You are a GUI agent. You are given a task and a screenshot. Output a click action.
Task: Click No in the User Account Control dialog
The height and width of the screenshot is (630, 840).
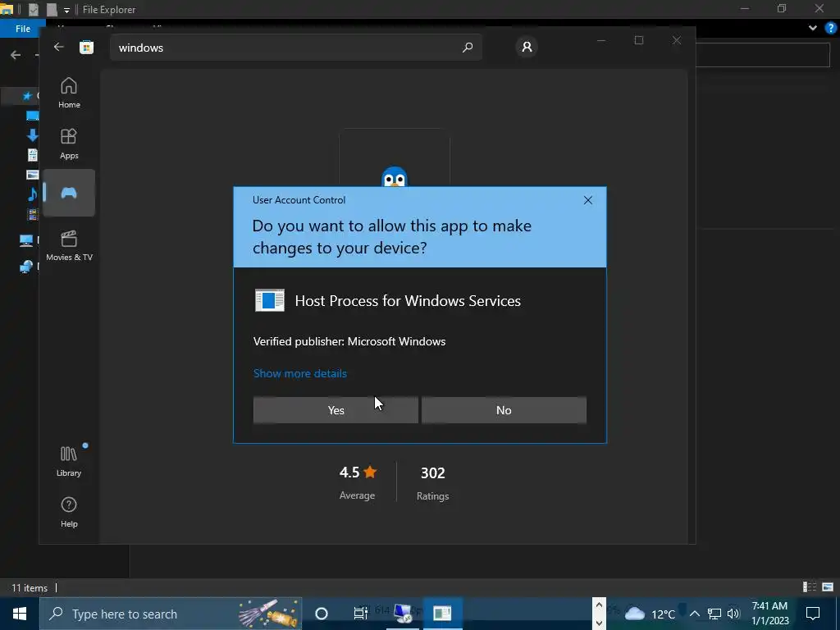[x=504, y=410]
